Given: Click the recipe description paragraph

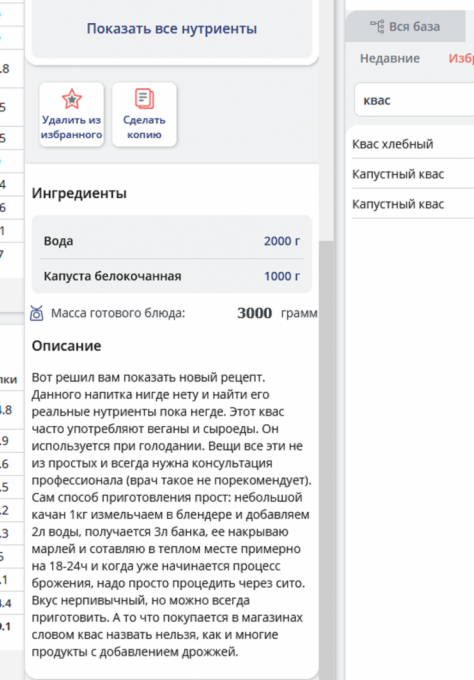Looking at the screenshot, I should pos(172,514).
